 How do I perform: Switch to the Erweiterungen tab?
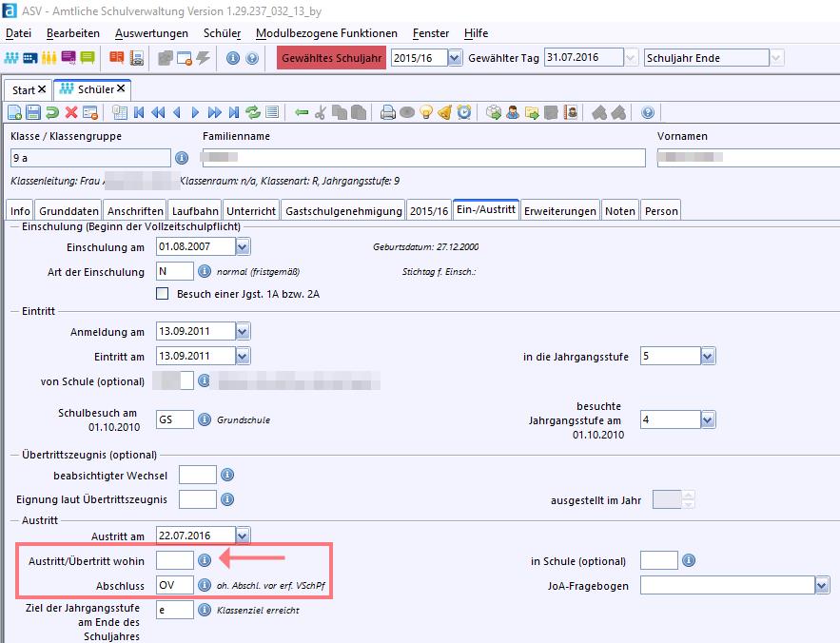click(x=559, y=211)
